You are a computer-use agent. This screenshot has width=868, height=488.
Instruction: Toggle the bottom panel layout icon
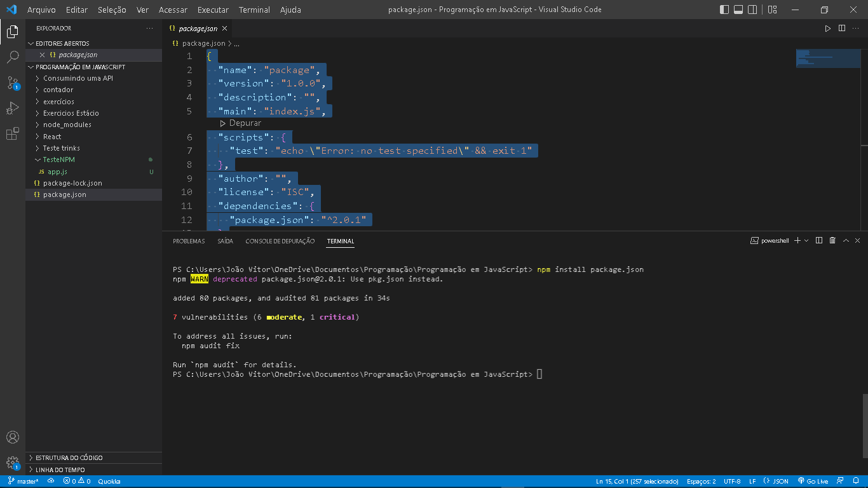[738, 10]
